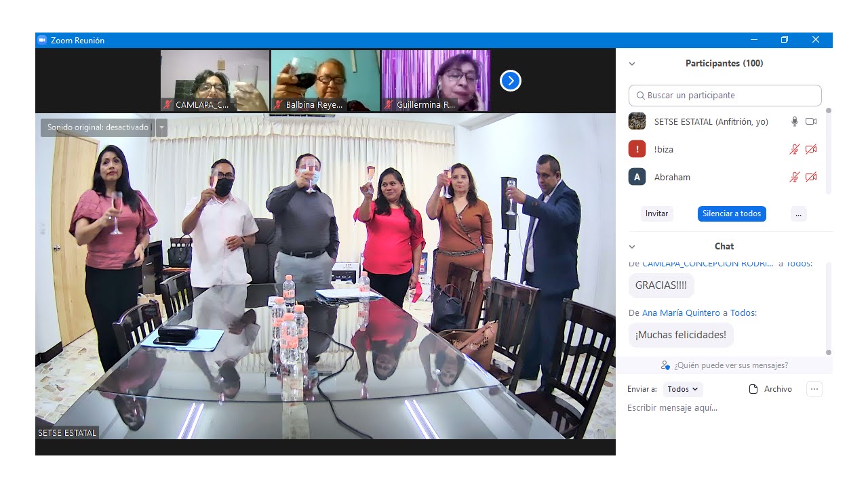Click the Invitar button
The height and width of the screenshot is (488, 868).
(x=656, y=213)
